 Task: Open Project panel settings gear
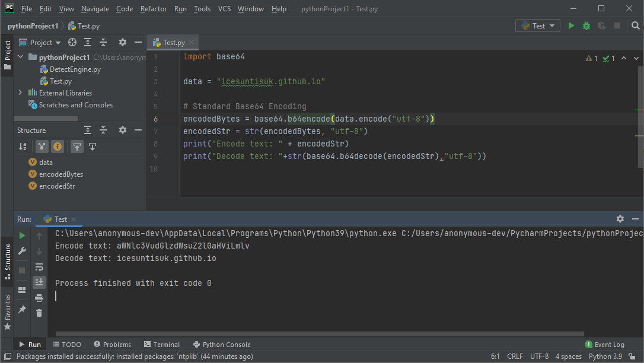122,42
